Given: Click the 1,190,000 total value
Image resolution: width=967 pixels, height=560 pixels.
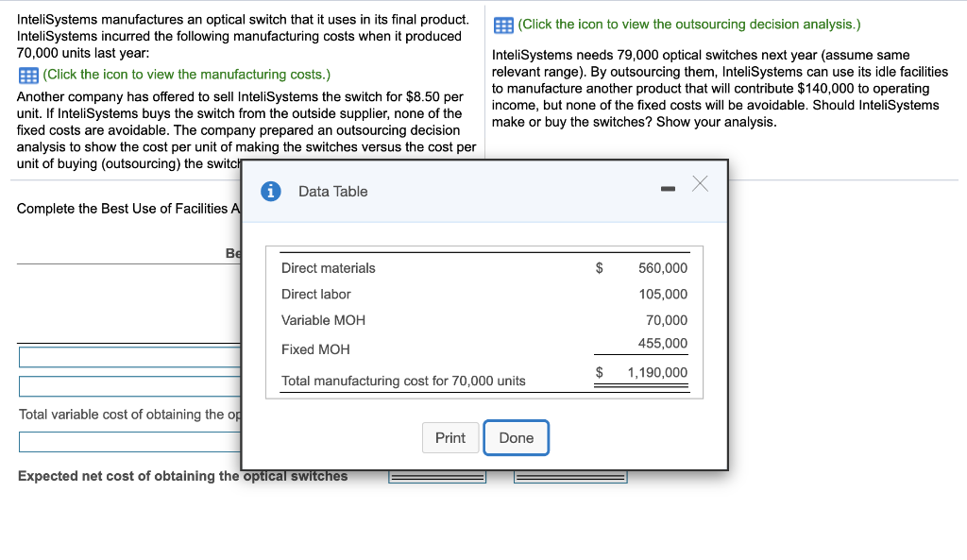Looking at the screenshot, I should coord(657,372).
